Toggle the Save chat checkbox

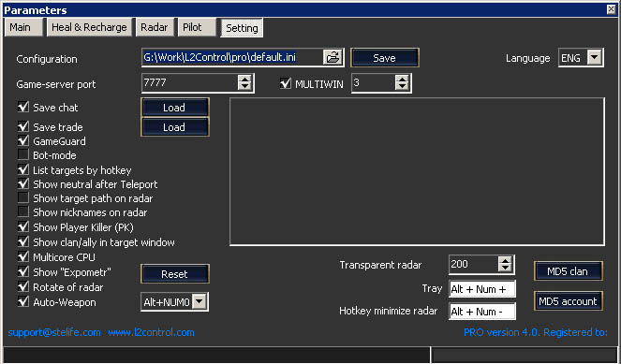(23, 107)
